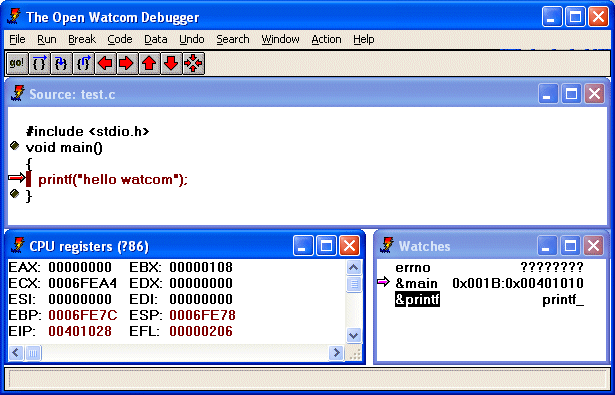Select the EBP register value 0006FE7C
The width and height of the screenshot is (615, 395).
pyautogui.click(x=83, y=315)
